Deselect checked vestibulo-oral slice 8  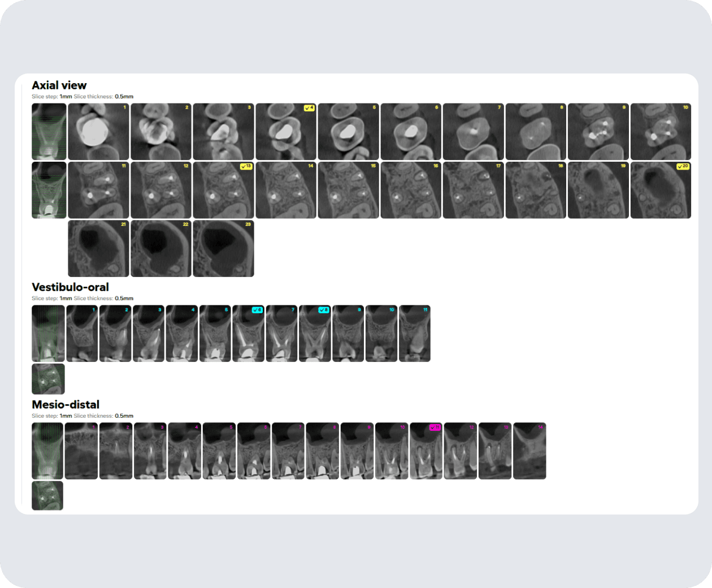pos(323,310)
